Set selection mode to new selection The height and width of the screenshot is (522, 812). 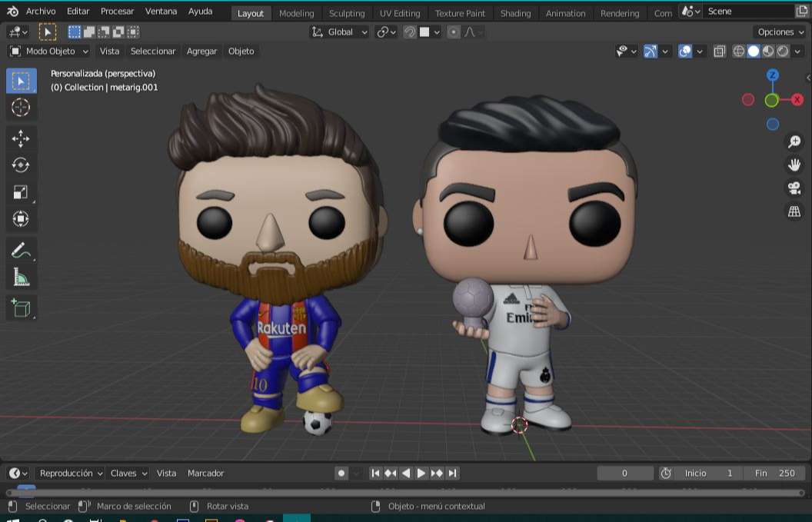pos(75,32)
